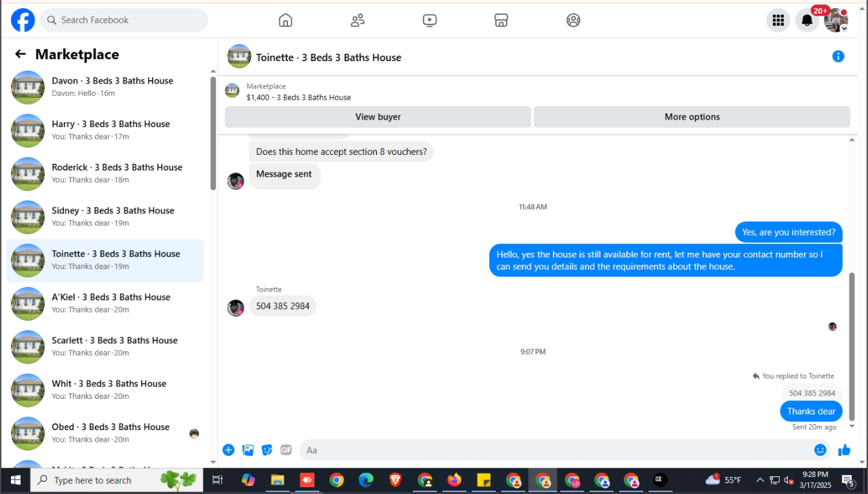Open account profile picture menu
The image size is (868, 494).
(836, 20)
